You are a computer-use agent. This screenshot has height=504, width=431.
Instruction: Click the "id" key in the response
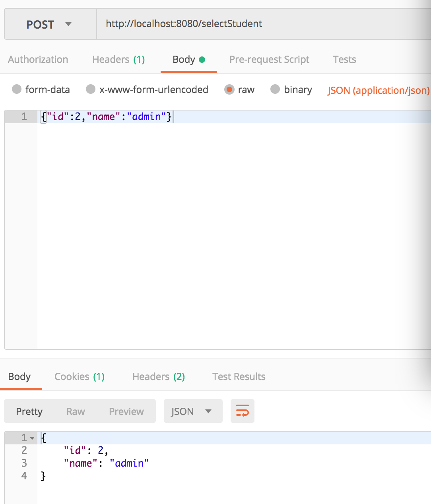pyautogui.click(x=75, y=451)
